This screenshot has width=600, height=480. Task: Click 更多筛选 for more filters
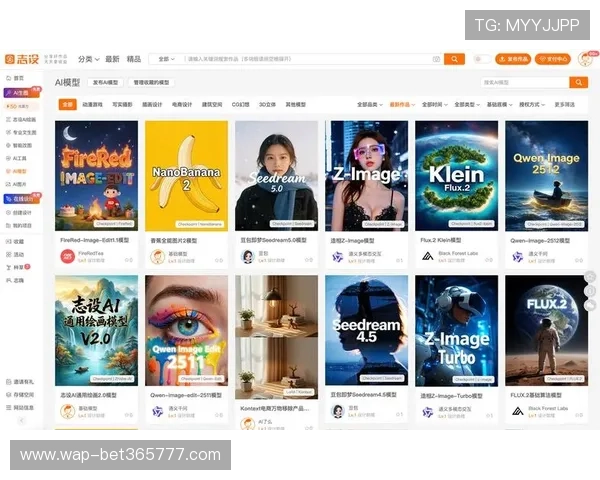[565, 104]
